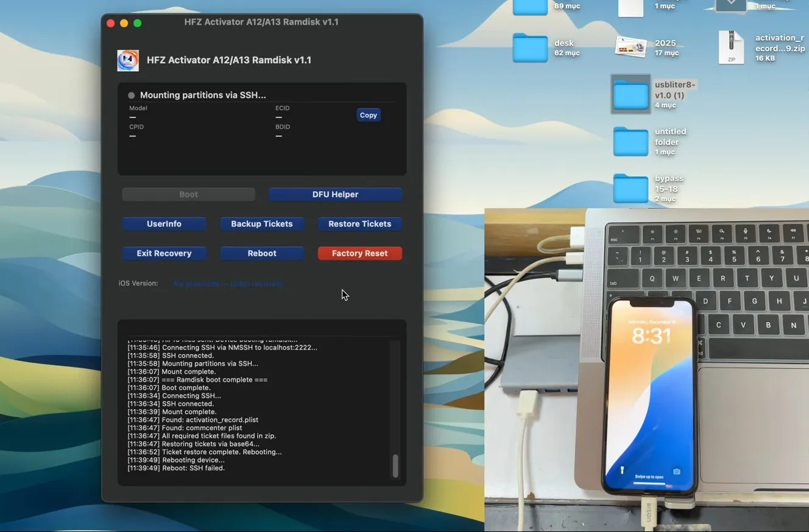Select the usbliter8-v1.0 (1) folder icon

pos(631,94)
